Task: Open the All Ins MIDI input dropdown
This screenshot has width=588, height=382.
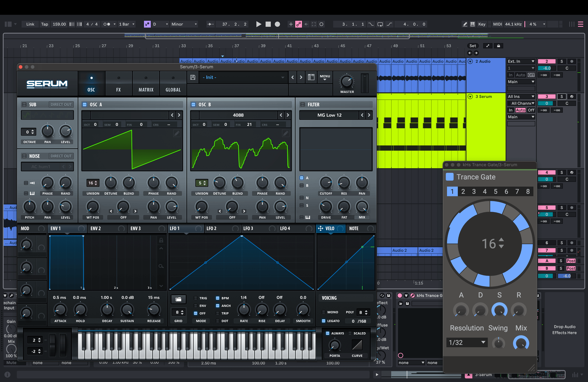Action: coord(521,96)
